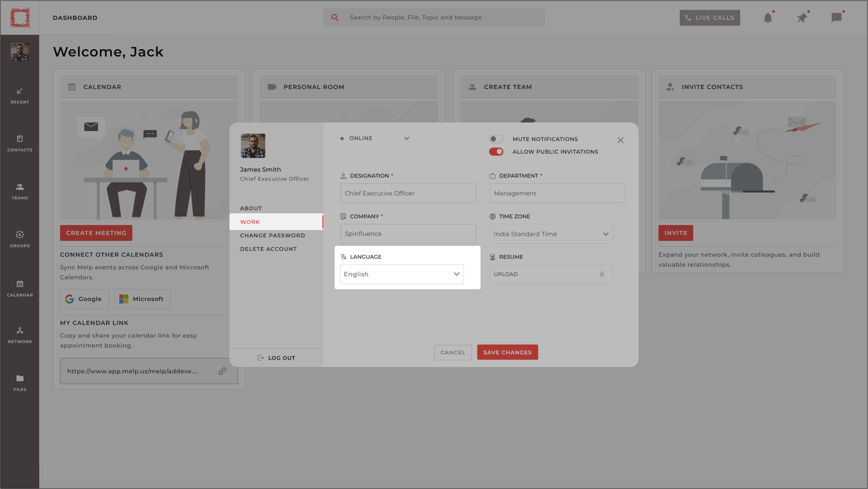The width and height of the screenshot is (868, 489).
Task: Click the Department input field
Action: click(x=557, y=193)
